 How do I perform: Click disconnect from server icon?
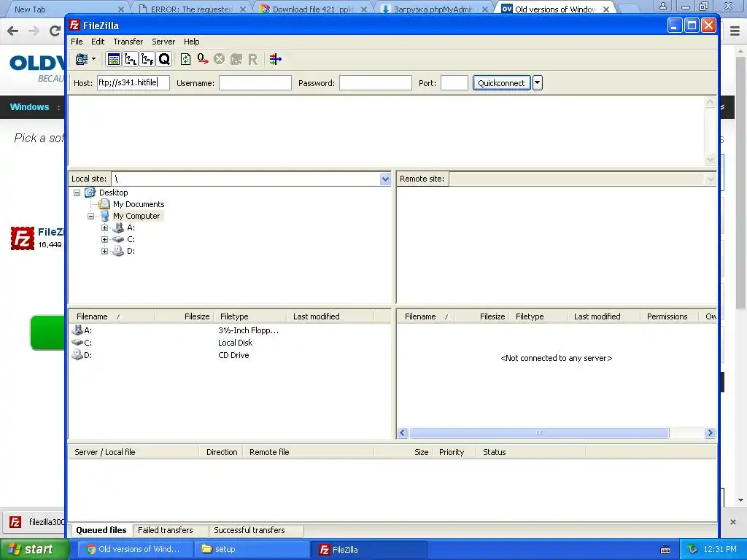point(236,60)
